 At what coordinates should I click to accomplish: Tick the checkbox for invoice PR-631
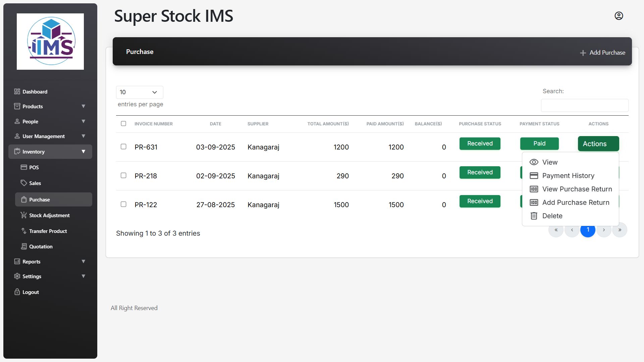point(123,147)
